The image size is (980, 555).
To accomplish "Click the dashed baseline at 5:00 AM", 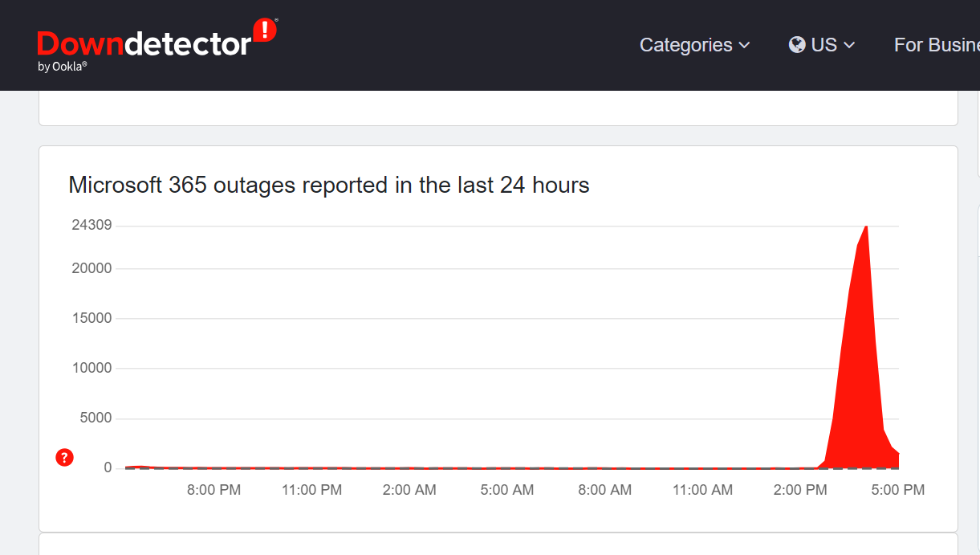I will point(507,467).
